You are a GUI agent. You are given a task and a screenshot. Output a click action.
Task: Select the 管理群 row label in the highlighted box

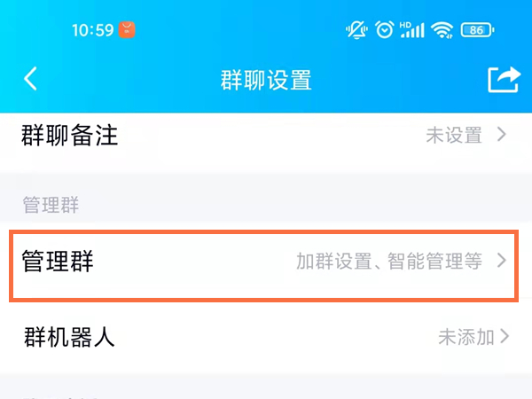click(x=58, y=262)
